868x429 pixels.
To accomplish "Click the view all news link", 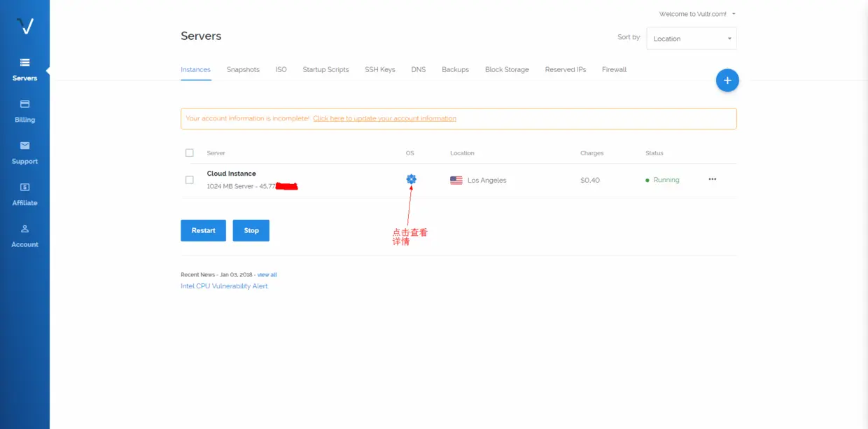I will coord(267,274).
